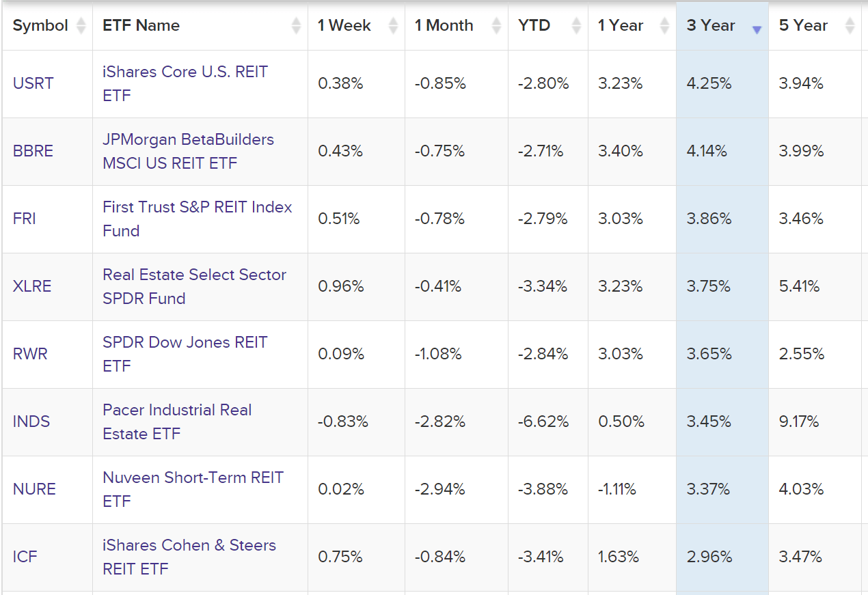Click the sort arrows beside 5 Year header
The width and height of the screenshot is (868, 595).
[x=849, y=25]
